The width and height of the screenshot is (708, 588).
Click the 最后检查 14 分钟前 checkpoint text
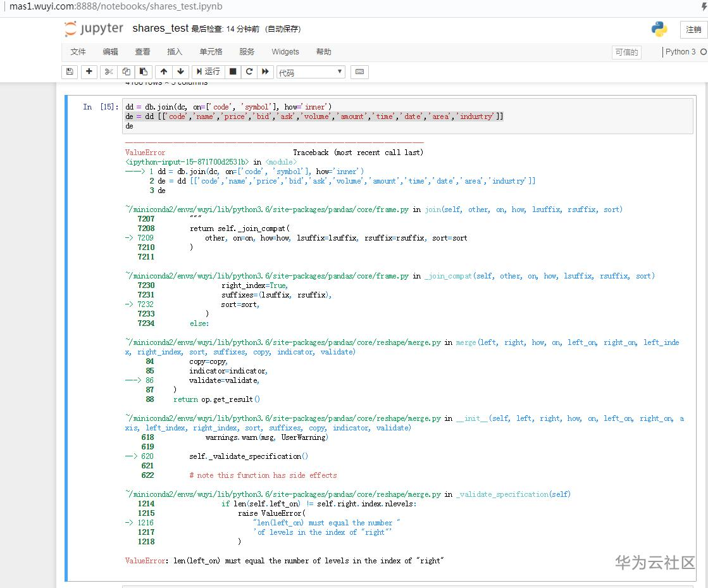pos(225,29)
